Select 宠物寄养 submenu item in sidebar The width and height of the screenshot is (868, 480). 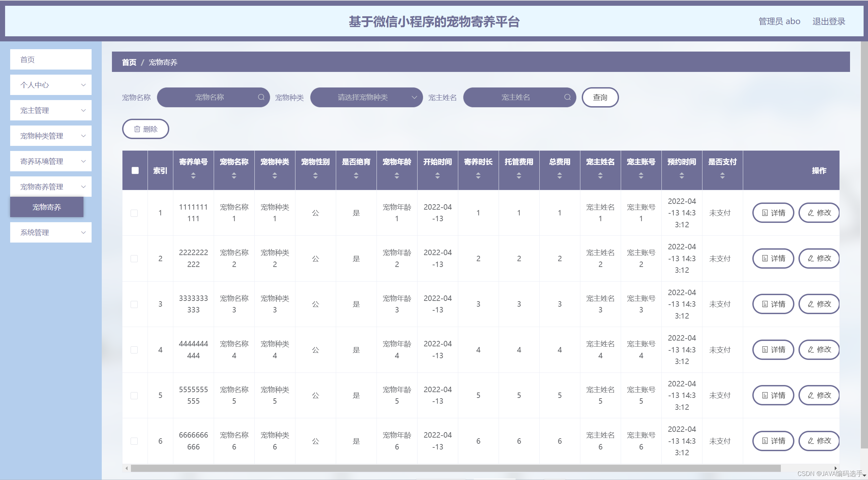[x=47, y=207]
